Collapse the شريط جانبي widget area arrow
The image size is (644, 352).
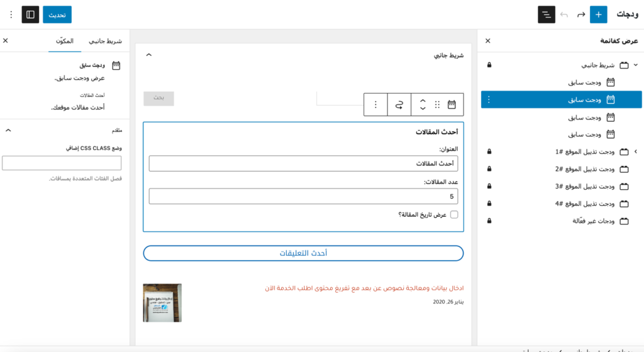(149, 55)
